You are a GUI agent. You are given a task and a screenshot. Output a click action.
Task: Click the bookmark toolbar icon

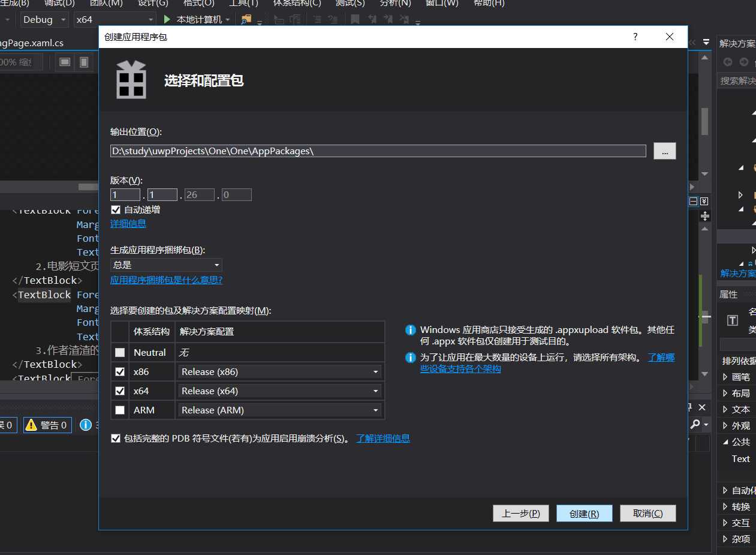pyautogui.click(x=355, y=19)
